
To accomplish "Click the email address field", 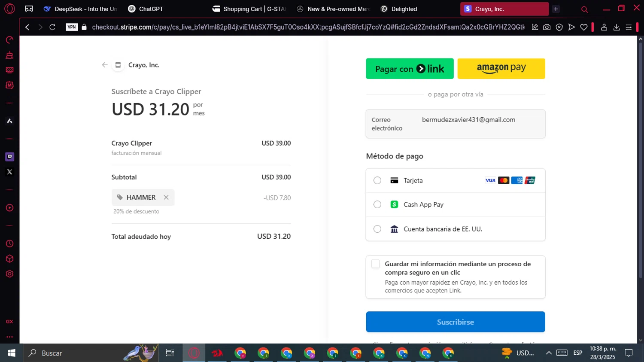I will point(455,124).
